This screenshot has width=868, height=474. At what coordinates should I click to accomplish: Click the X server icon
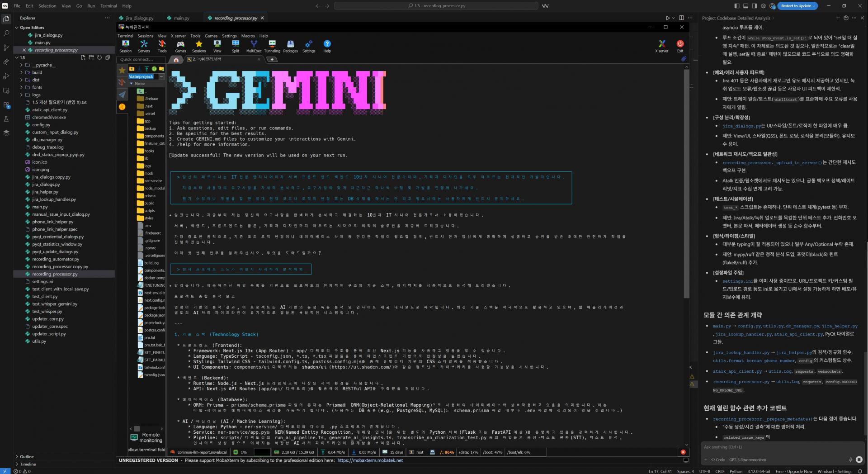coord(662,46)
